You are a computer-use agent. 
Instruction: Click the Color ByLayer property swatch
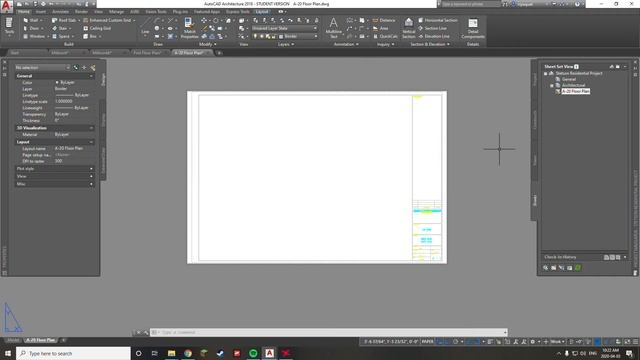pyautogui.click(x=57, y=82)
